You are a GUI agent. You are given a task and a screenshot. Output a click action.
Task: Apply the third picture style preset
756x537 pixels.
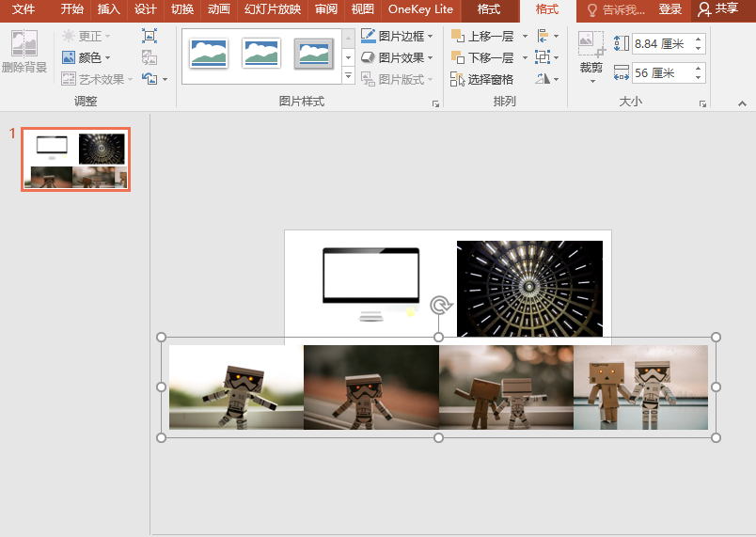[x=313, y=54]
